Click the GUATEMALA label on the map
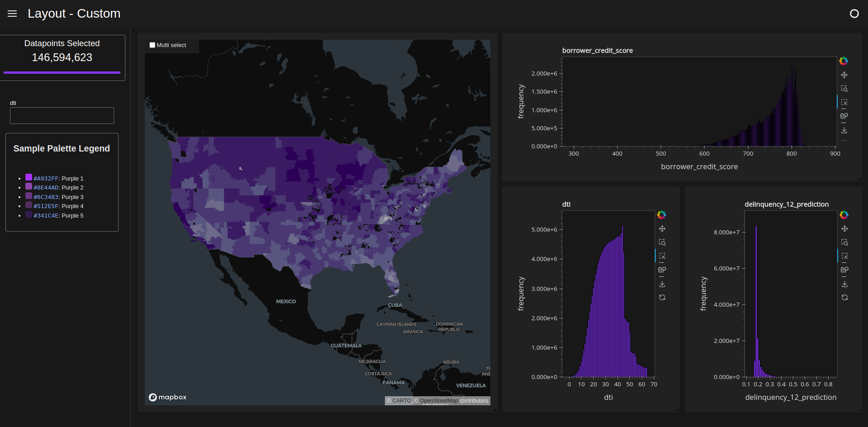Viewport: 868px width, 427px height. [346, 346]
